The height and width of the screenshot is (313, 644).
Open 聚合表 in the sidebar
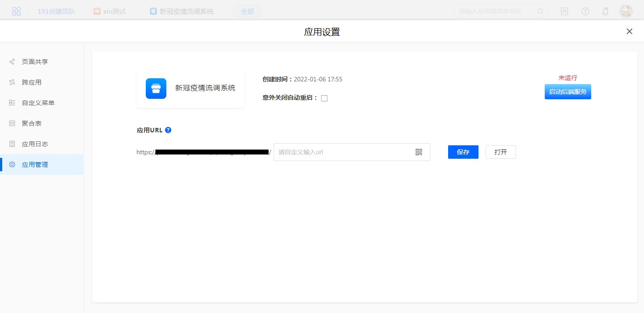point(31,123)
